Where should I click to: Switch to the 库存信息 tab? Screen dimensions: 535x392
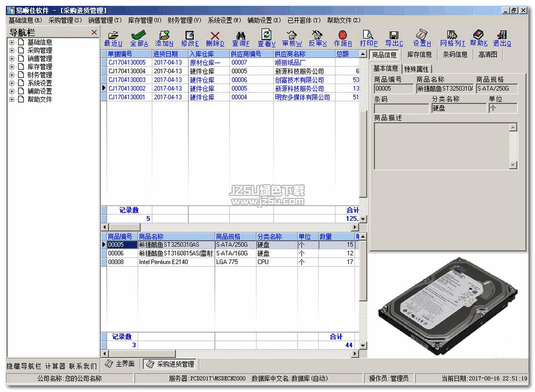point(419,54)
